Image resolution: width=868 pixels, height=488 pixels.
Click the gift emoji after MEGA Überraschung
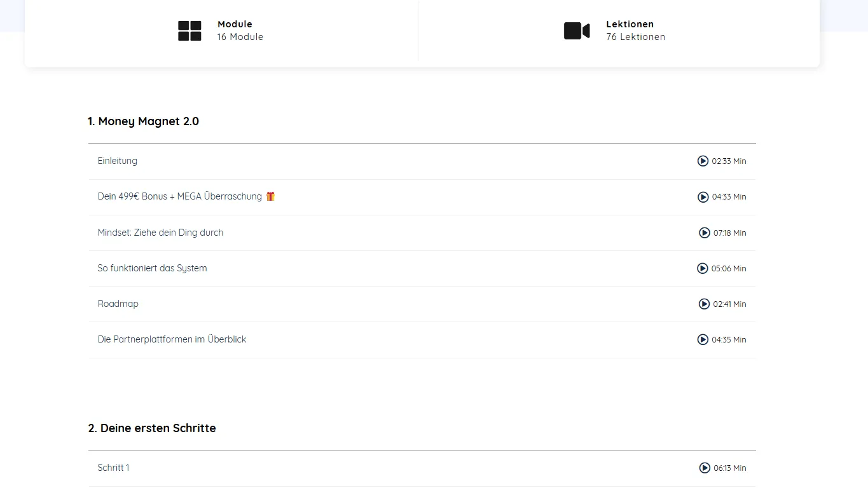pos(270,196)
